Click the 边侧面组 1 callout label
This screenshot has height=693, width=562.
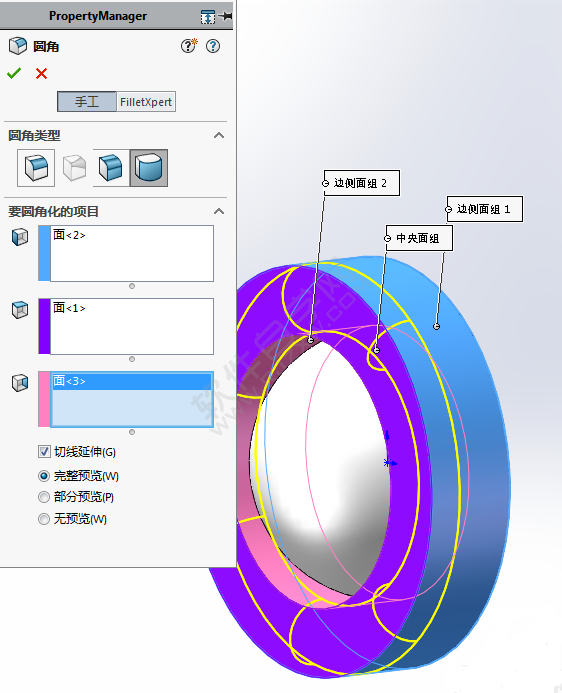[485, 209]
